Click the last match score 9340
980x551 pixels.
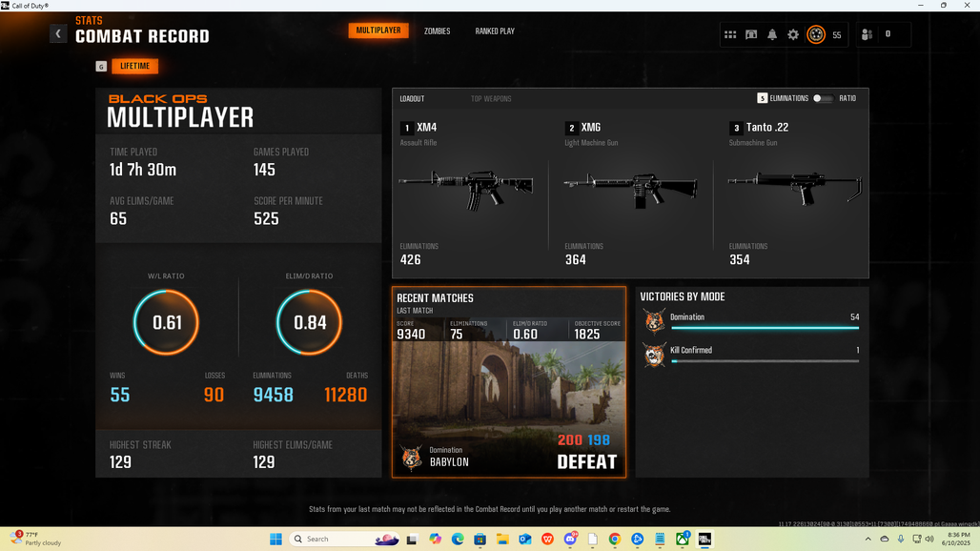(411, 335)
